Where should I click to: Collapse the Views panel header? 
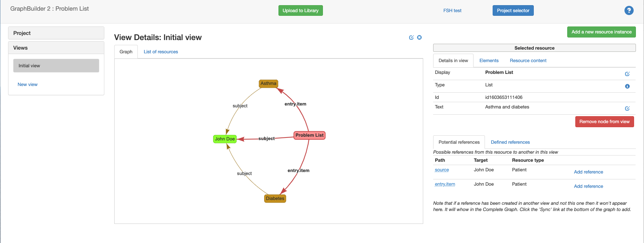(56, 48)
